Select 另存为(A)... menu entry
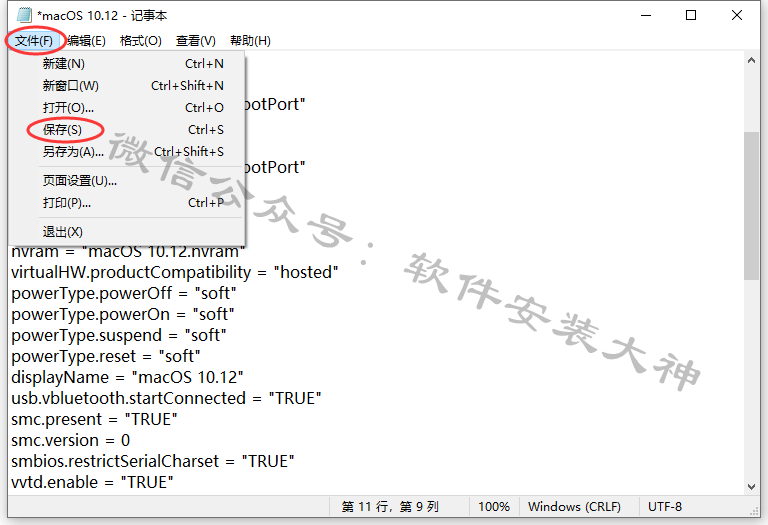 [x=126, y=151]
